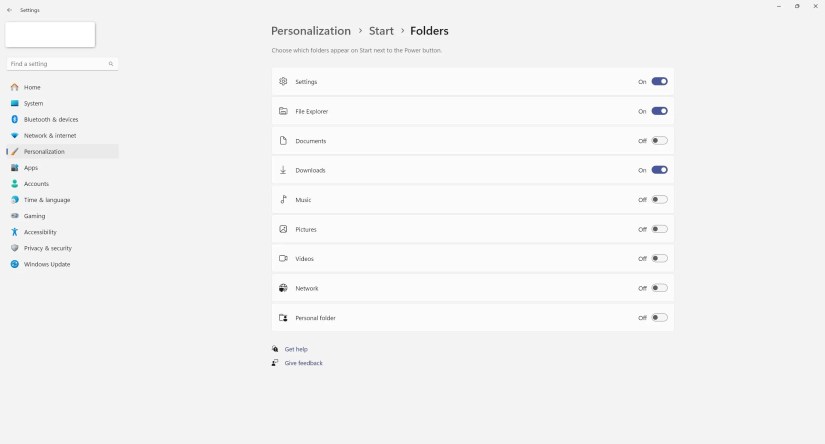Focus the Find a setting search box
Image resolution: width=825 pixels, height=444 pixels.
pos(55,64)
